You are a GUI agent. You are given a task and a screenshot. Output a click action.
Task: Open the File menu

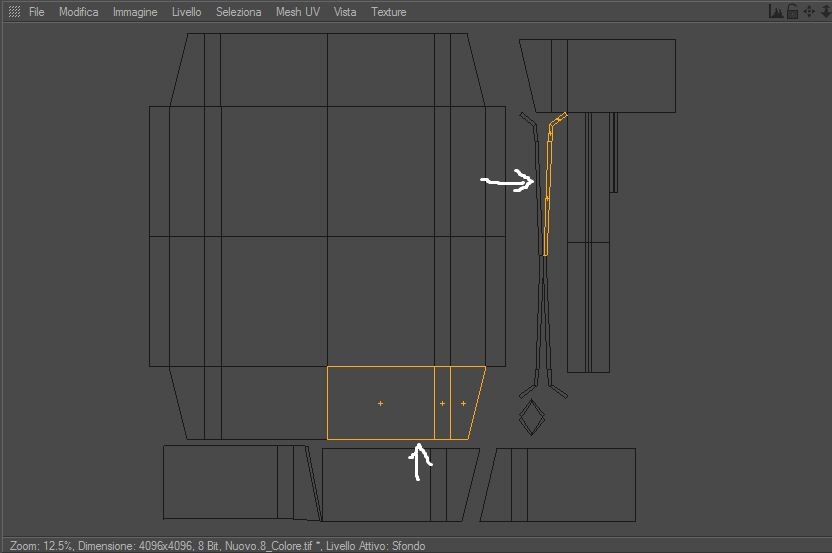[36, 12]
